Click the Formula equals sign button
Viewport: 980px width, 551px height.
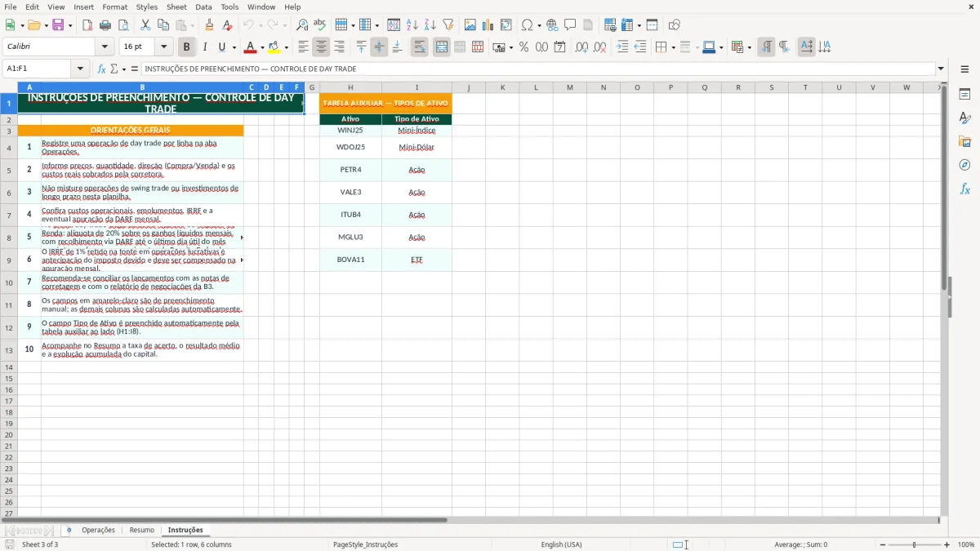pos(135,69)
